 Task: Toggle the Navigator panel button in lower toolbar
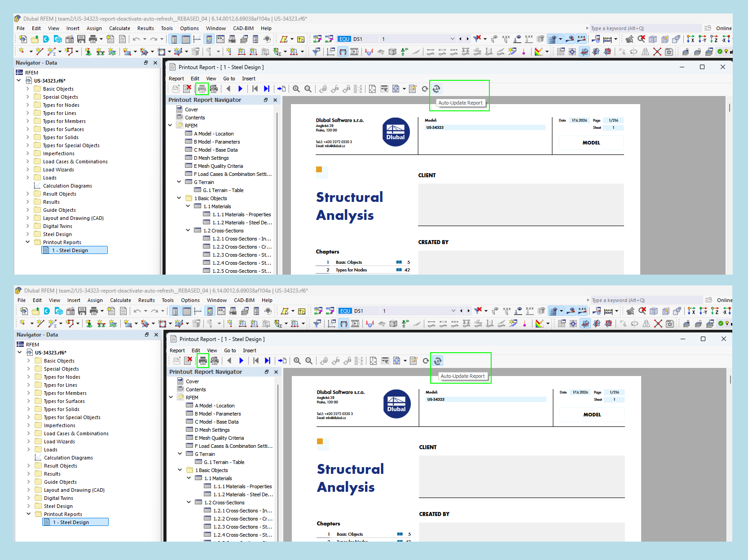click(175, 311)
